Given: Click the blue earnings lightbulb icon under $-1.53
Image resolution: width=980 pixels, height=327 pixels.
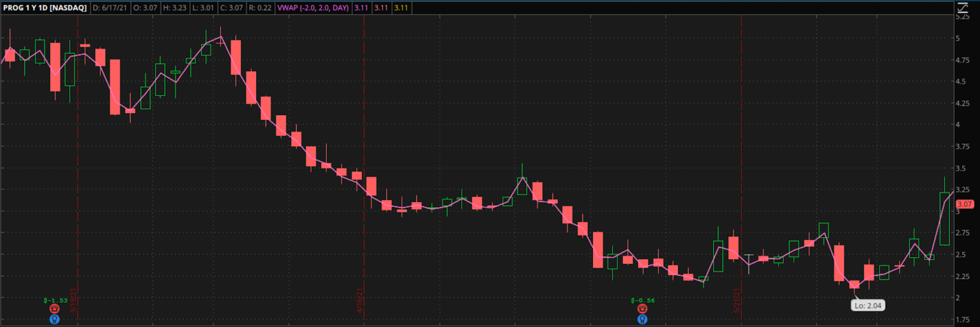Looking at the screenshot, I should pos(55,319).
